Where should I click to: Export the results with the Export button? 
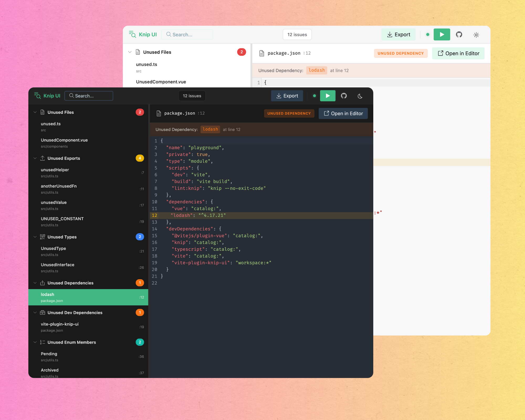[287, 96]
